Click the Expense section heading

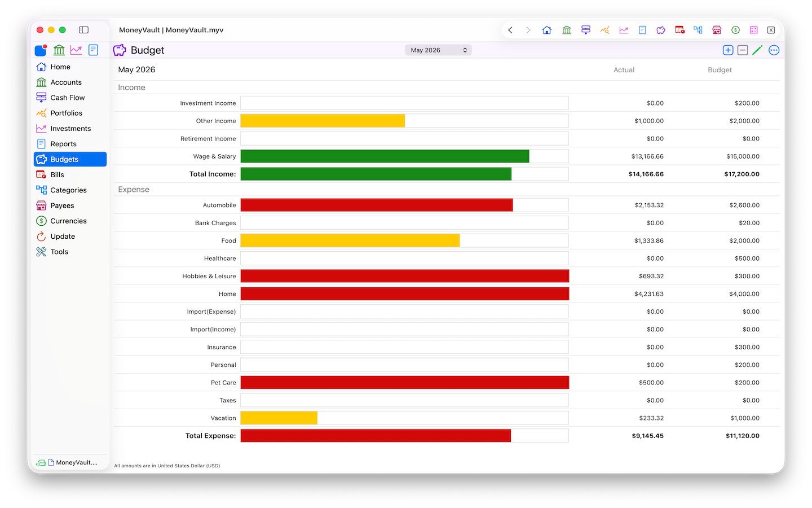coord(134,190)
